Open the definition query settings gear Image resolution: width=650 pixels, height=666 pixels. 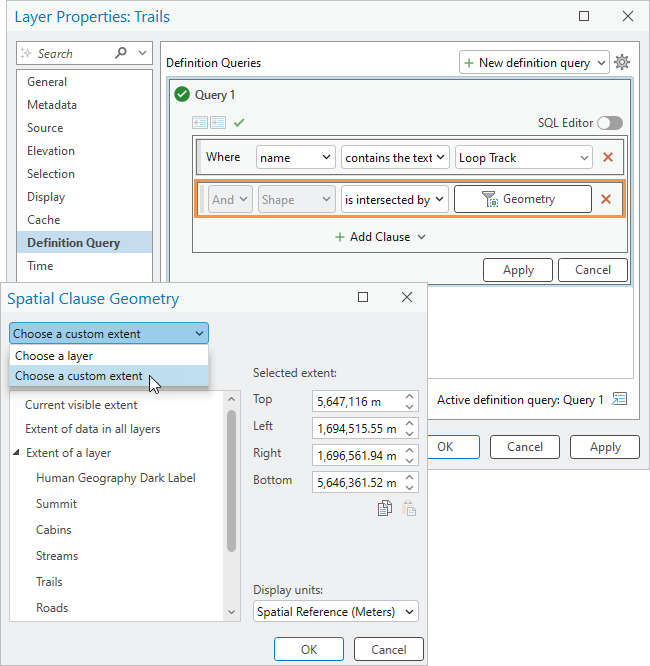[x=622, y=63]
